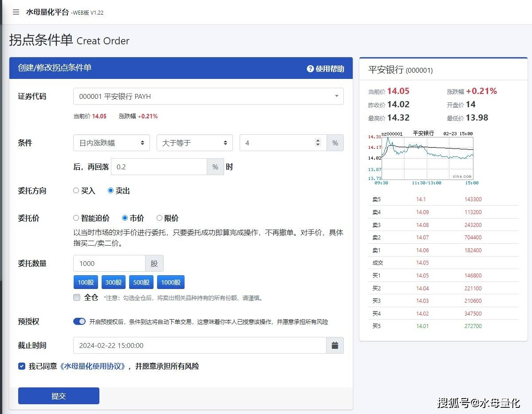Click the % unit icon beside the threshold field
Screen dimensions: 532x414
335,143
